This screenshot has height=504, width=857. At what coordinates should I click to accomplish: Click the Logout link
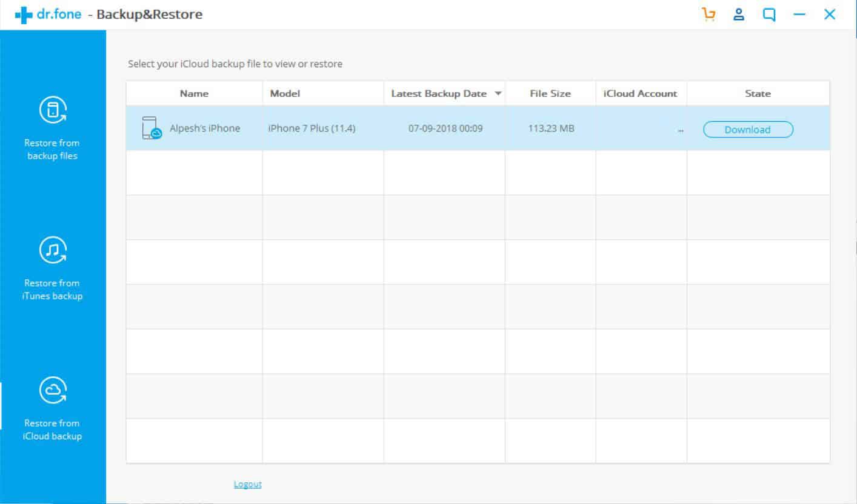[x=248, y=484]
